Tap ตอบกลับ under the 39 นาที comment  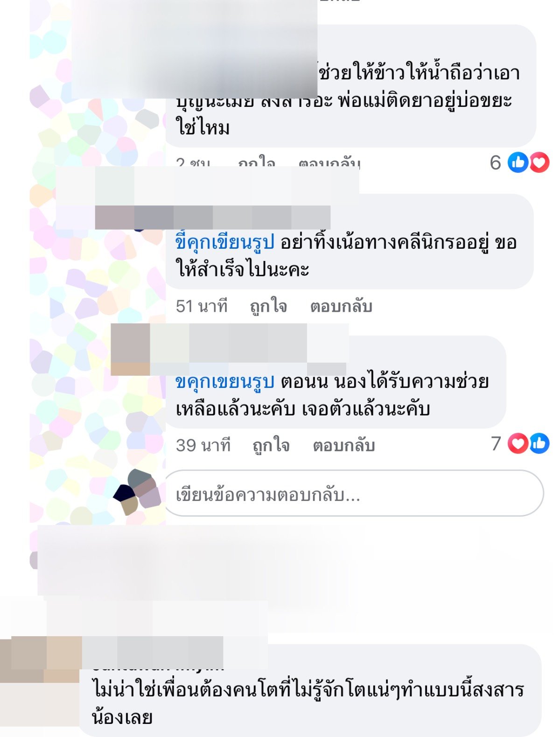point(344,445)
